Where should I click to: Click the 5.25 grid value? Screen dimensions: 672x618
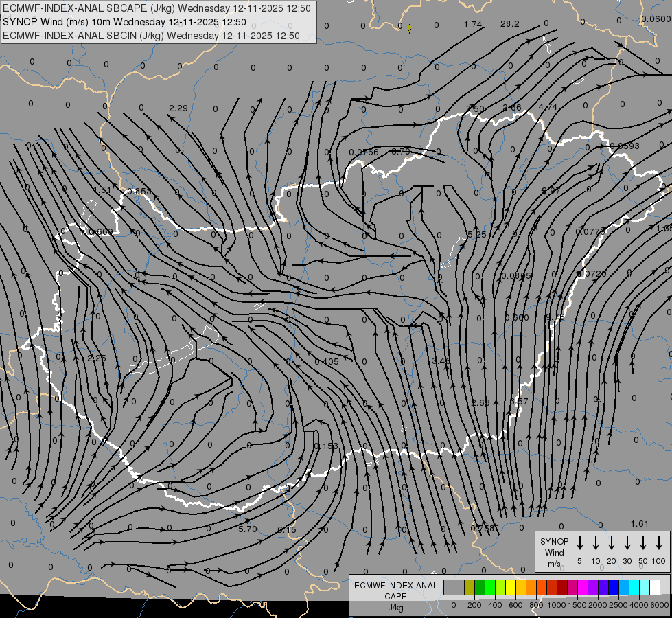click(477, 234)
